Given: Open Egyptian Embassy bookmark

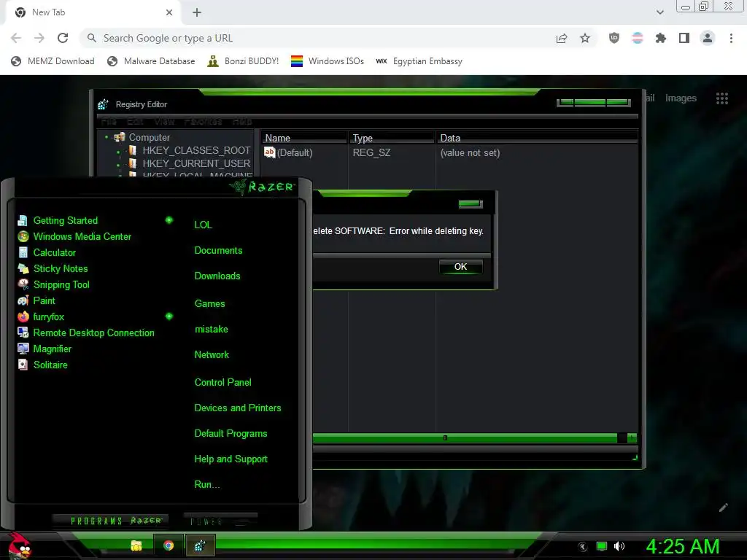Looking at the screenshot, I should pyautogui.click(x=419, y=61).
